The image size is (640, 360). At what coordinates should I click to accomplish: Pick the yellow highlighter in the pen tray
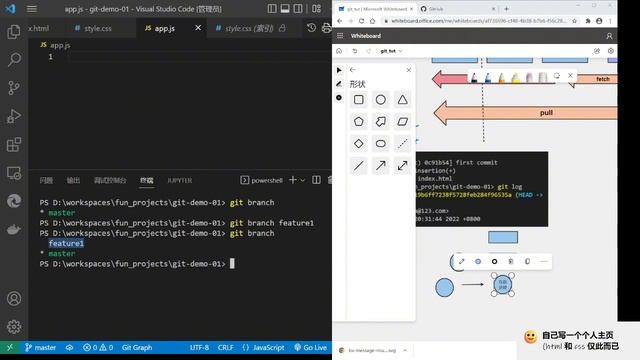516,77
